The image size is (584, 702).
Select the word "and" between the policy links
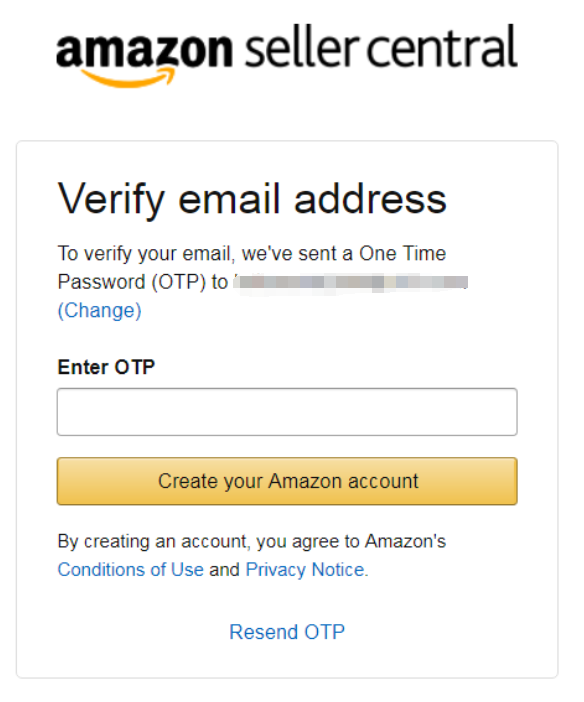pyautogui.click(x=224, y=569)
